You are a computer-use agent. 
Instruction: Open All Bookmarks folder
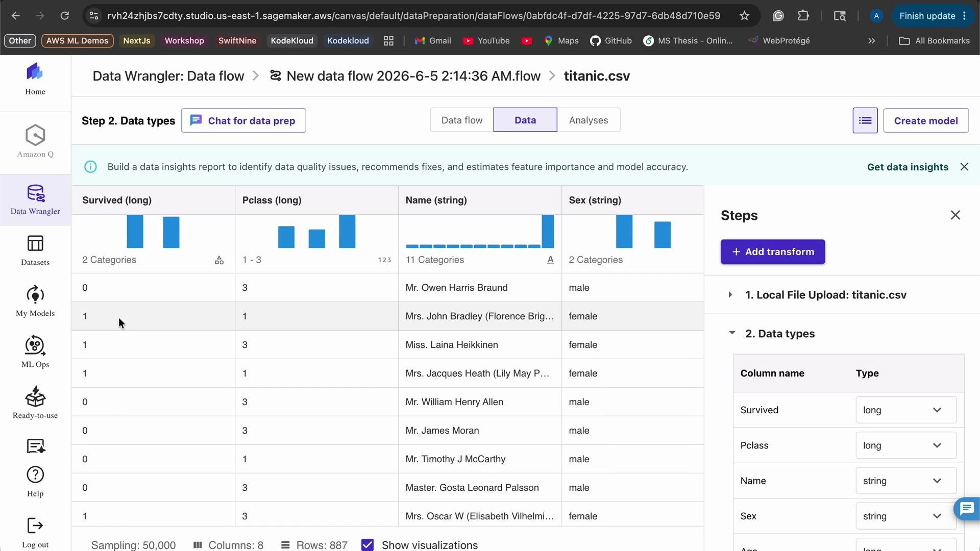pyautogui.click(x=934, y=41)
